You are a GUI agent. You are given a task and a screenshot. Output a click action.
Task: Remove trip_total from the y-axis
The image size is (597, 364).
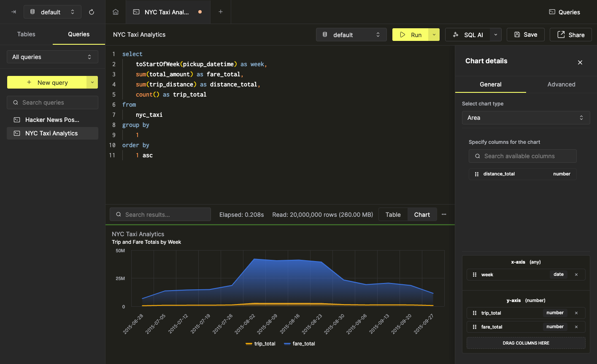coord(576,313)
